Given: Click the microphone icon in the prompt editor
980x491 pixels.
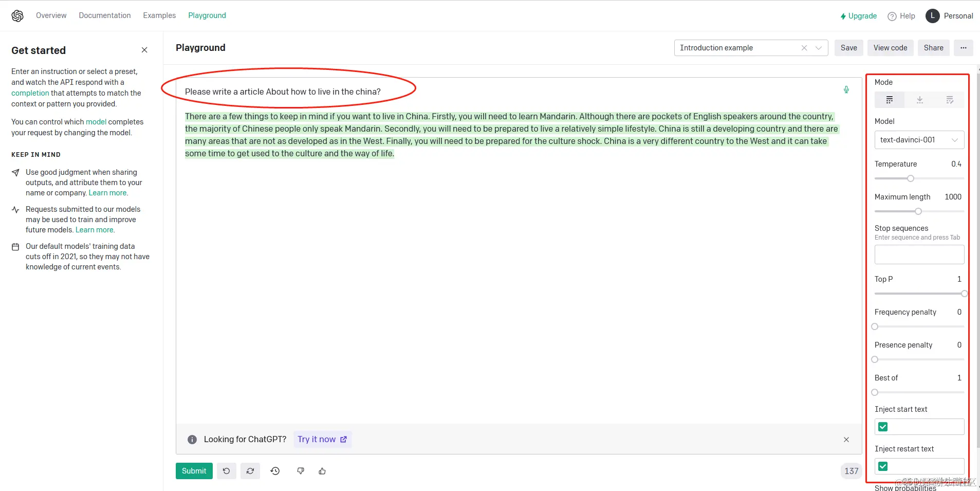Looking at the screenshot, I should point(845,90).
